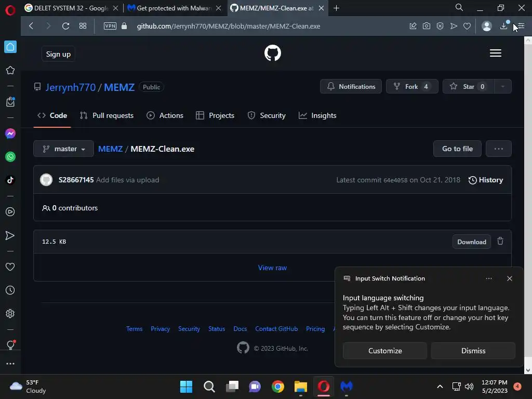Open file options three-dots menu
Viewport: 532px width, 399px height.
(x=498, y=149)
